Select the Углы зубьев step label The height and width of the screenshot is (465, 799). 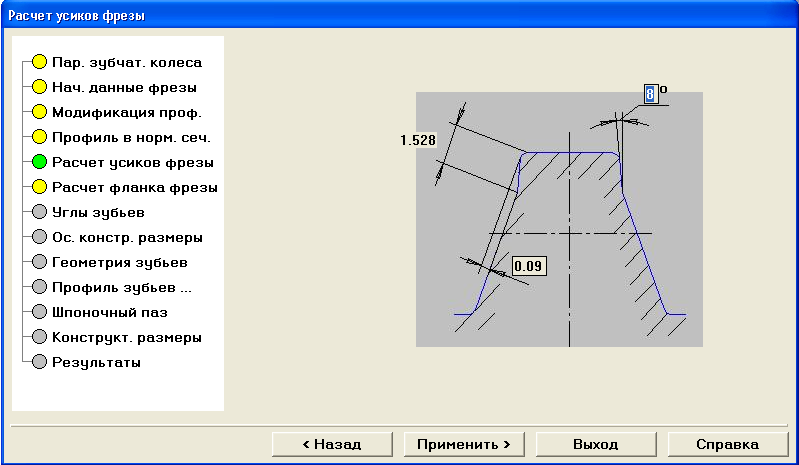(x=98, y=212)
